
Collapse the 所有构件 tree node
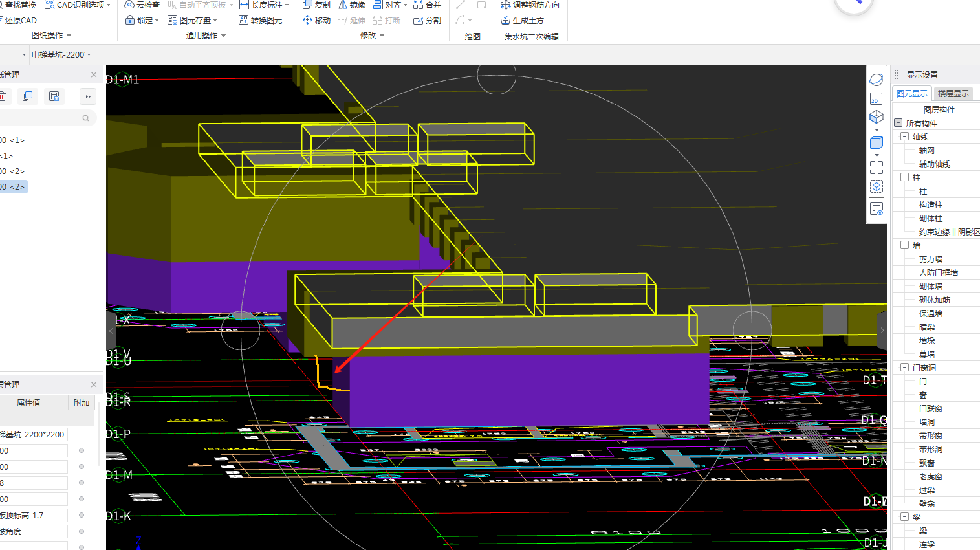pyautogui.click(x=898, y=123)
